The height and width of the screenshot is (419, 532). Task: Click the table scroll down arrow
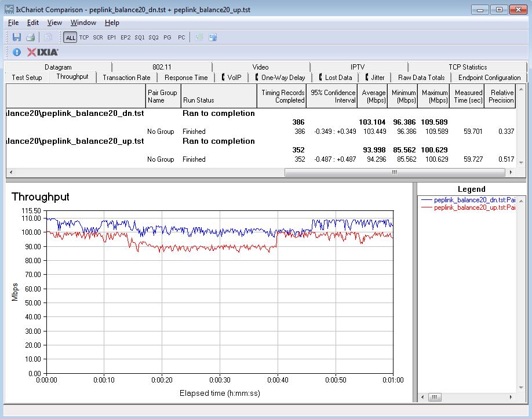(x=522, y=163)
